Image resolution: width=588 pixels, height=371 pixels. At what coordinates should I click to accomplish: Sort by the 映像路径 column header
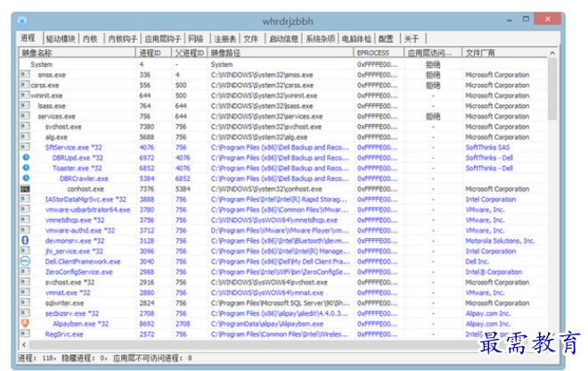pyautogui.click(x=280, y=53)
